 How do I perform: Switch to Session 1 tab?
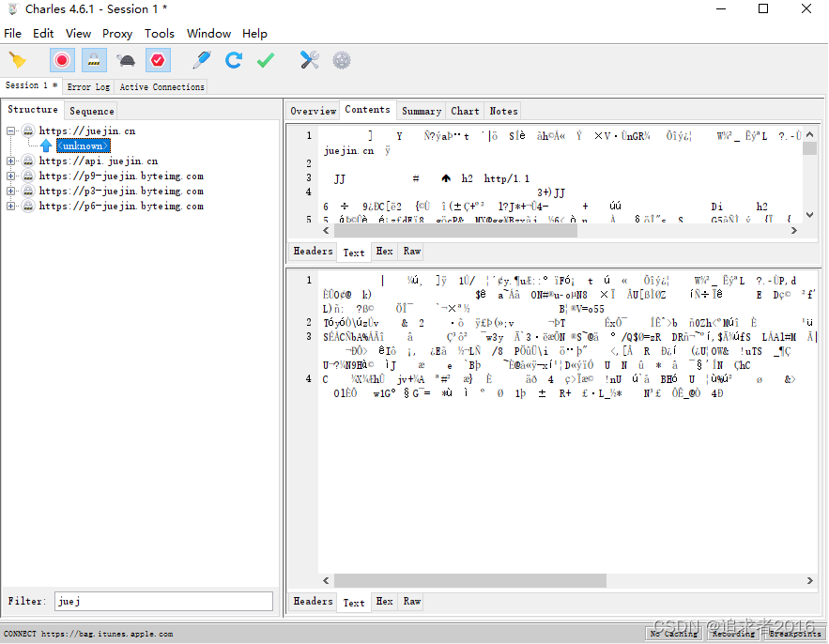pos(31,85)
